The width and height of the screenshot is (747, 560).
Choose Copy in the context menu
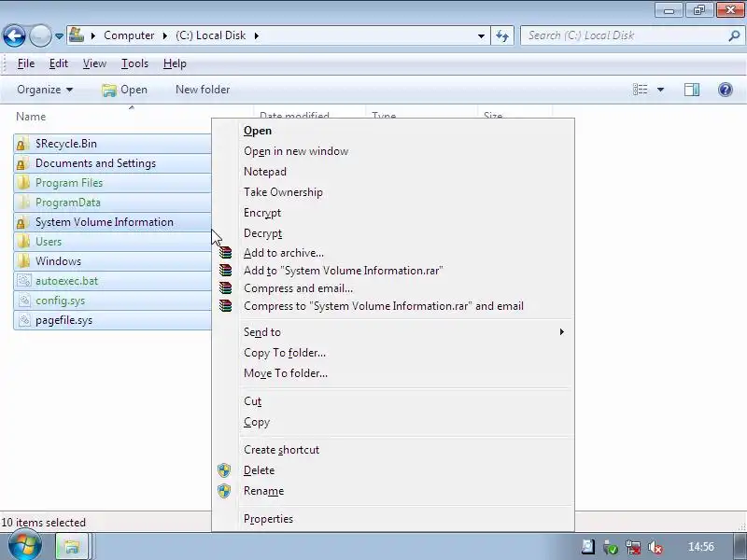393,422
